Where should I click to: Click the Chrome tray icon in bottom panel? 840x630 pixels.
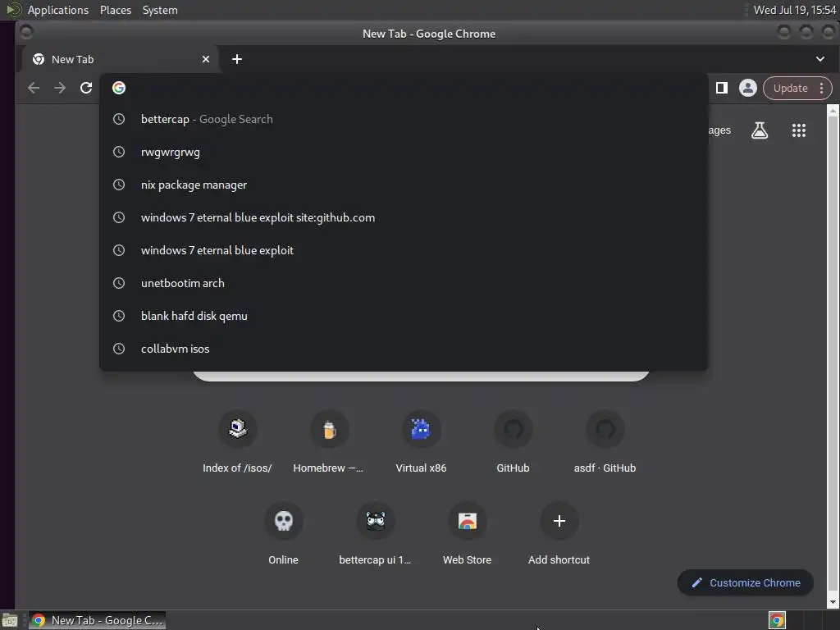pyautogui.click(x=777, y=620)
